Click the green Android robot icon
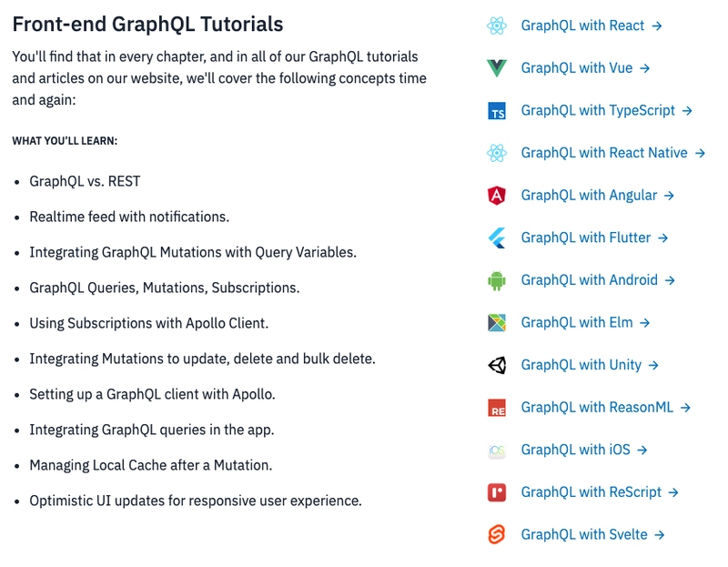The width and height of the screenshot is (728, 567). pos(496,280)
